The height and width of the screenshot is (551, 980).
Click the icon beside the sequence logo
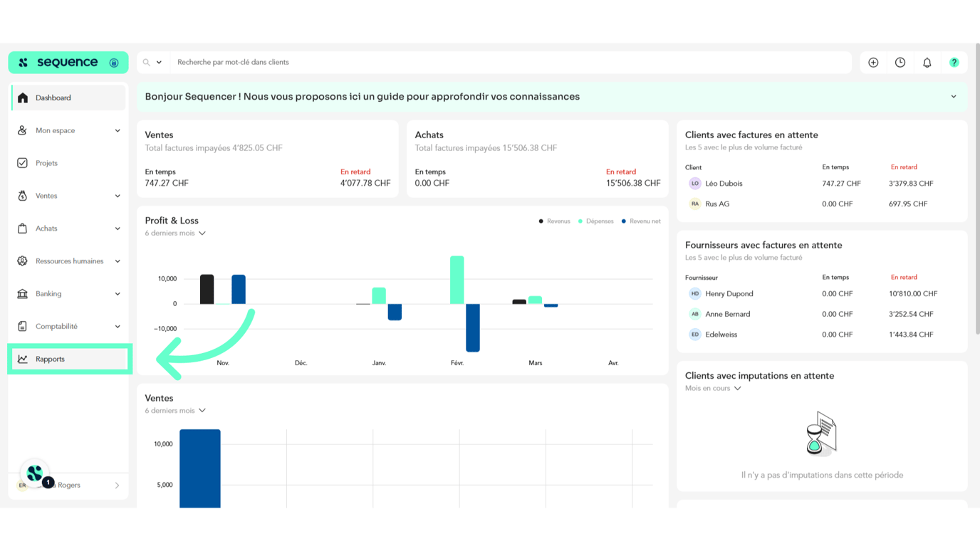114,63
